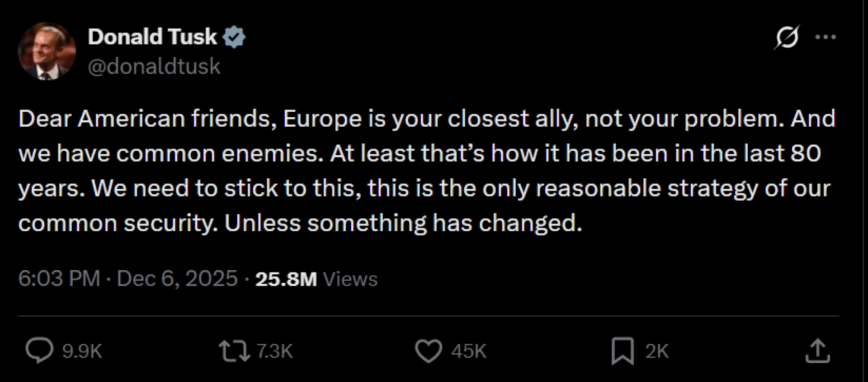Screen dimensions: 868x382
Task: Open the 25.8M Views analytics
Action: (x=286, y=279)
